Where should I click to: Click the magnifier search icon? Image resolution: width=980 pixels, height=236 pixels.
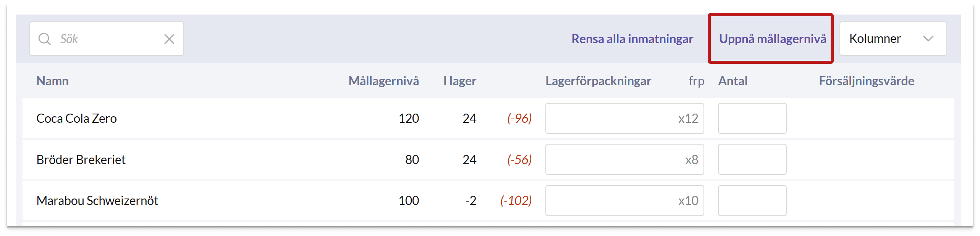[45, 39]
